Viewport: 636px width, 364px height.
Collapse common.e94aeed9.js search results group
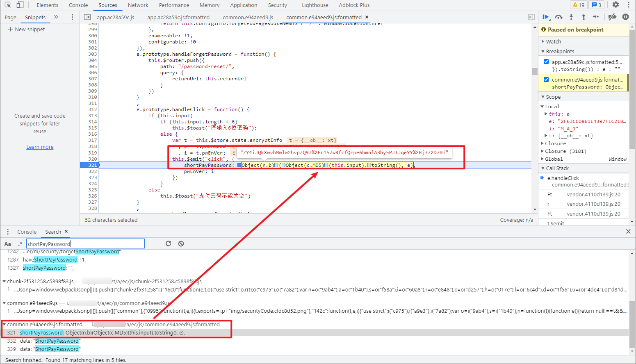click(x=4, y=303)
